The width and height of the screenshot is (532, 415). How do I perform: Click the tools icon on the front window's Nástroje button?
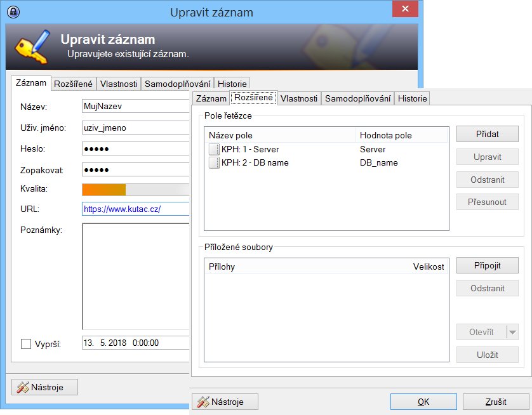(x=203, y=402)
